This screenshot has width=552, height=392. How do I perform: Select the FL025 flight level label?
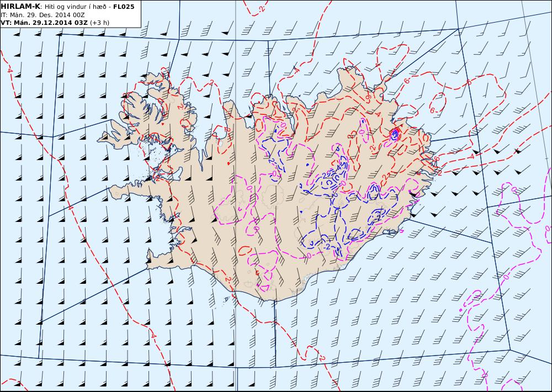(x=124, y=7)
